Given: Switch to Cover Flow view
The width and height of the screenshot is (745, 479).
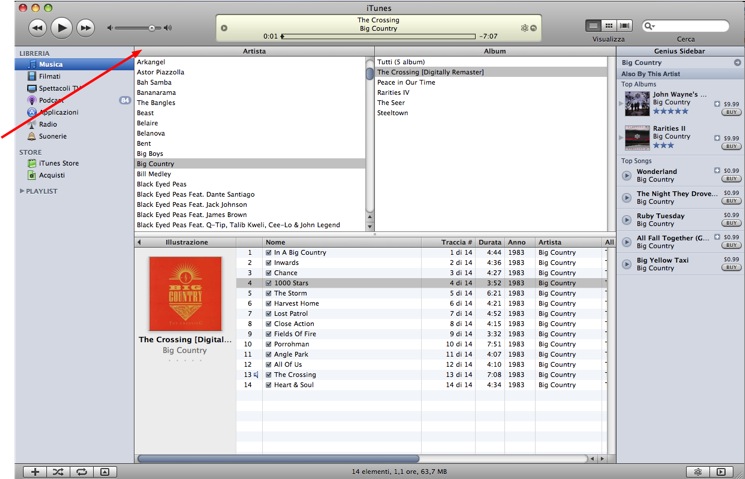Looking at the screenshot, I should pyautogui.click(x=624, y=26).
